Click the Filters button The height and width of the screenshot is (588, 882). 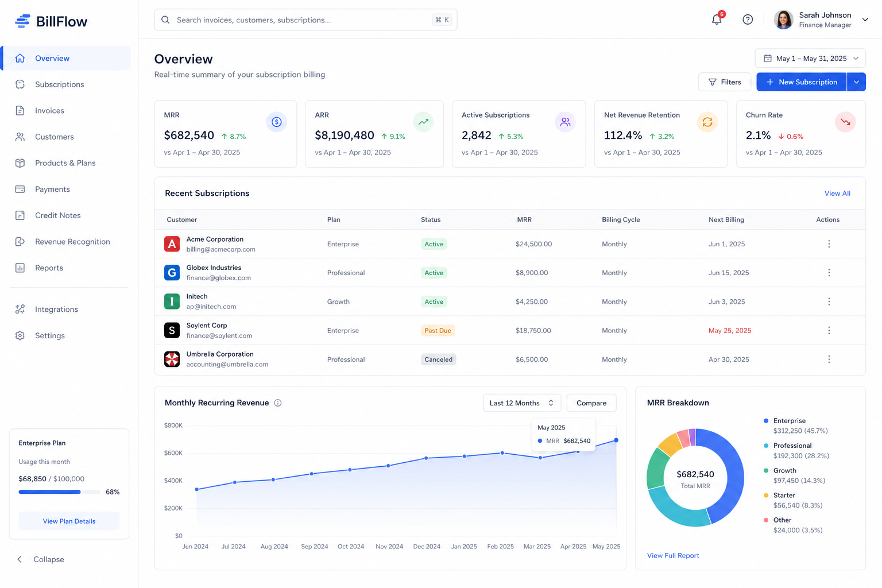click(725, 82)
